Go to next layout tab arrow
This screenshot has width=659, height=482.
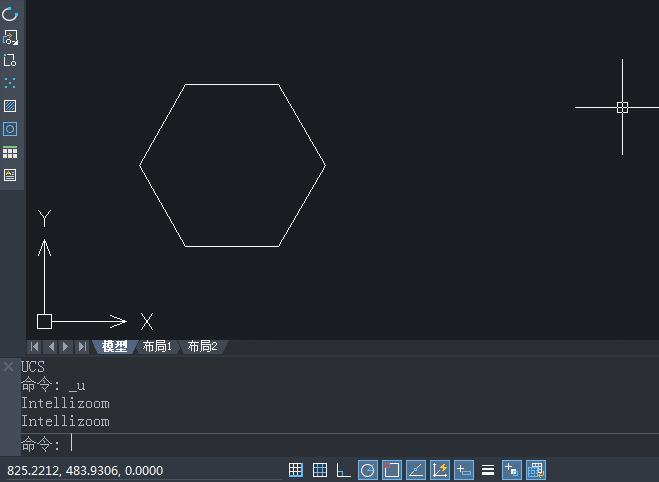(66, 347)
